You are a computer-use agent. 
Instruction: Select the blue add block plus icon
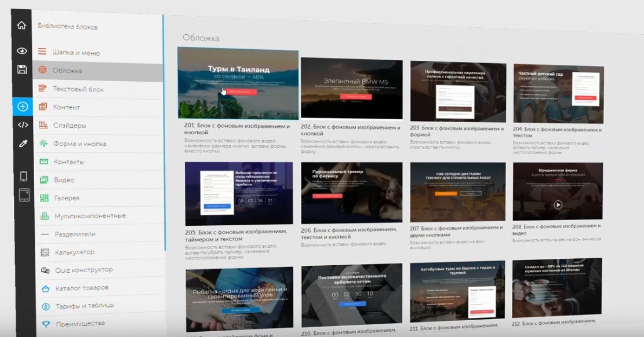(x=23, y=107)
